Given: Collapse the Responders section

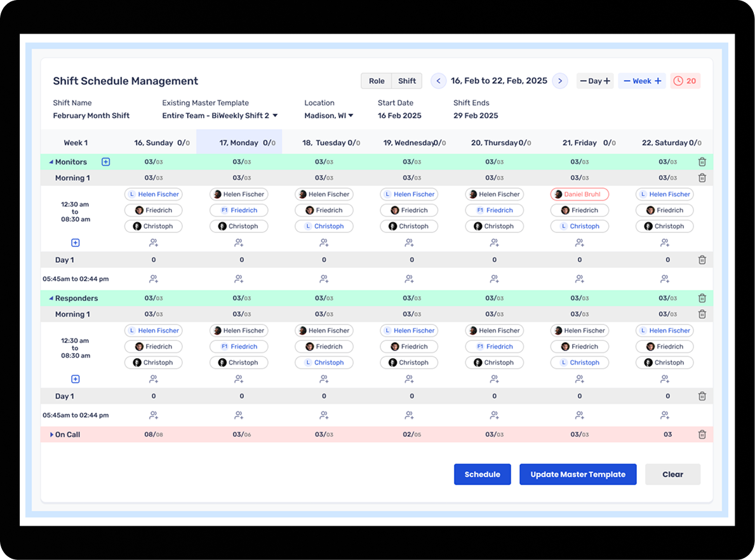Looking at the screenshot, I should coord(51,298).
